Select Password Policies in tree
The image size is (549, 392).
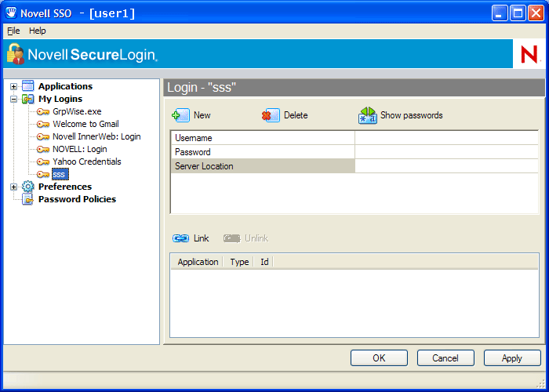click(x=77, y=199)
